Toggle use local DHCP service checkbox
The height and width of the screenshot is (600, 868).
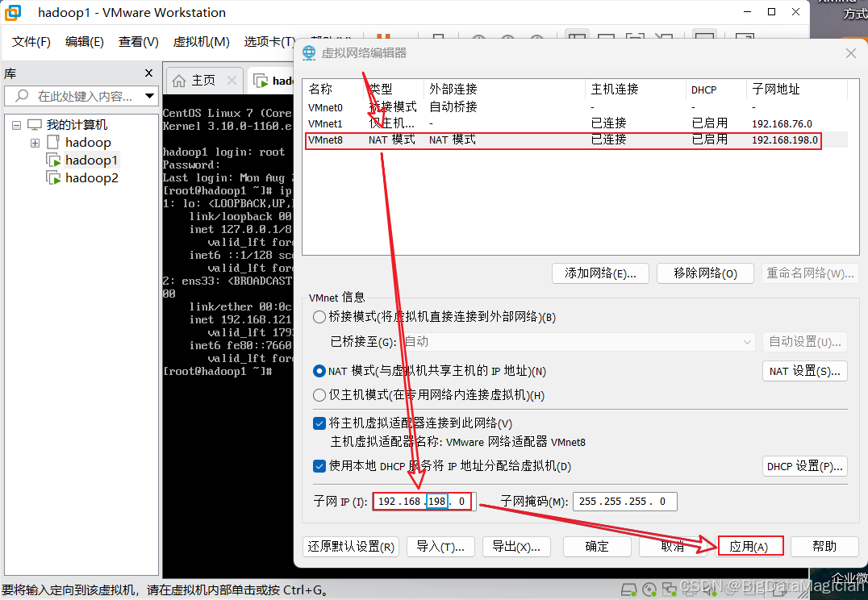319,466
